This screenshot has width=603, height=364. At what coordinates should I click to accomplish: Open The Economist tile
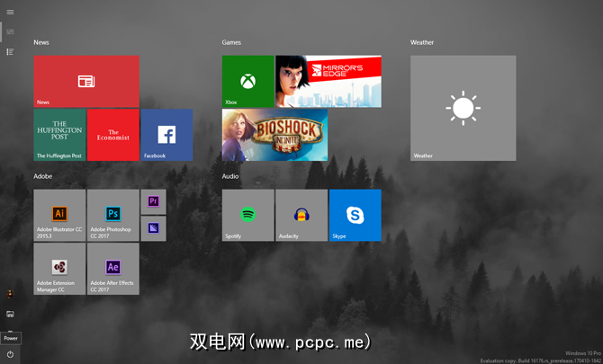tap(113, 135)
